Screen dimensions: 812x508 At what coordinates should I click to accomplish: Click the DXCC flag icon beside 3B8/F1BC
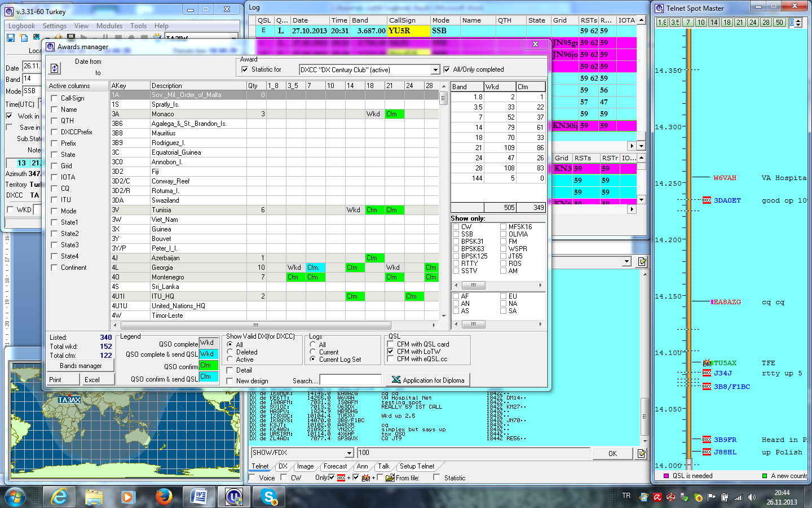pos(707,387)
